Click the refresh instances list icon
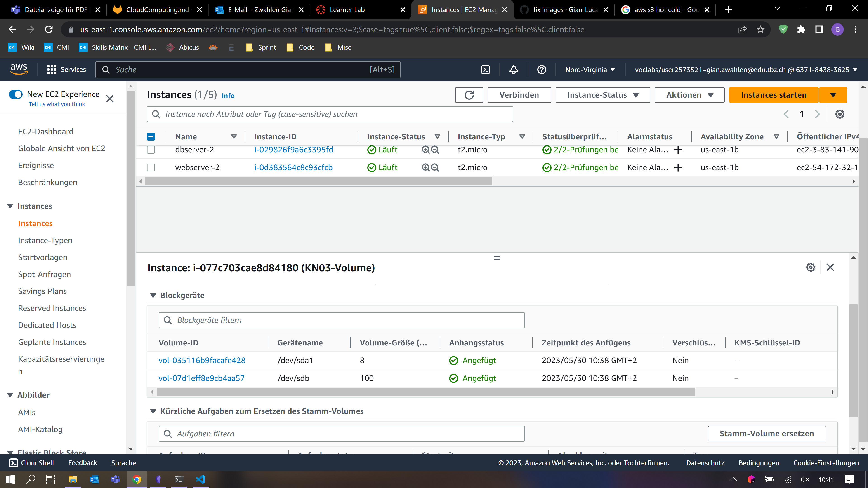The height and width of the screenshot is (488, 868). 469,95
